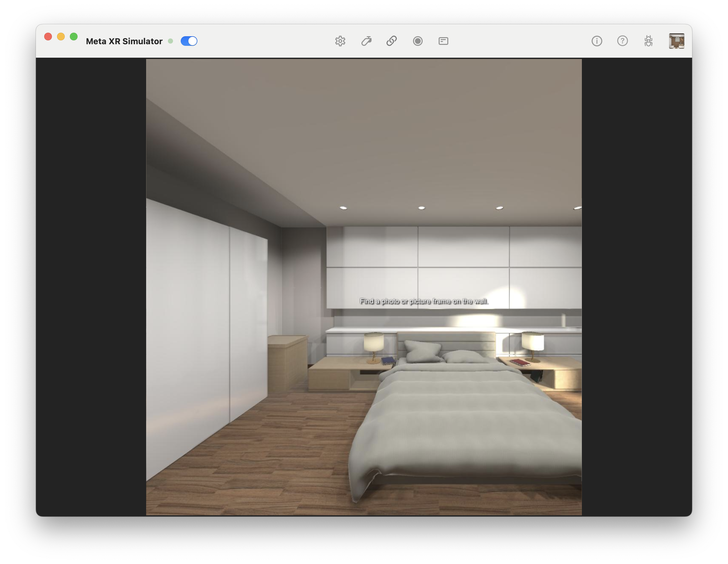Minimize window with the yellow button
Image resolution: width=728 pixels, height=564 pixels.
point(61,37)
